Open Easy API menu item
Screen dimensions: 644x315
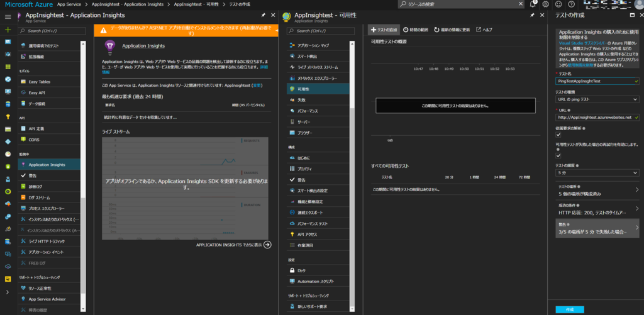tap(49, 93)
